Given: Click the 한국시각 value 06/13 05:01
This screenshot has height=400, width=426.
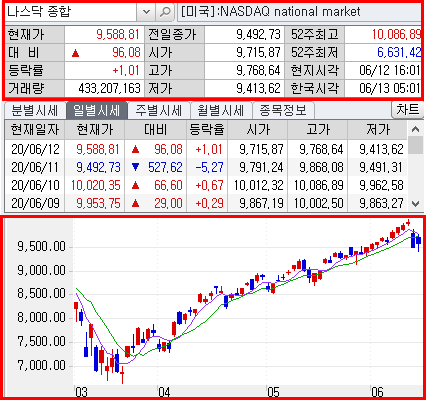Looking at the screenshot, I should click(389, 89).
